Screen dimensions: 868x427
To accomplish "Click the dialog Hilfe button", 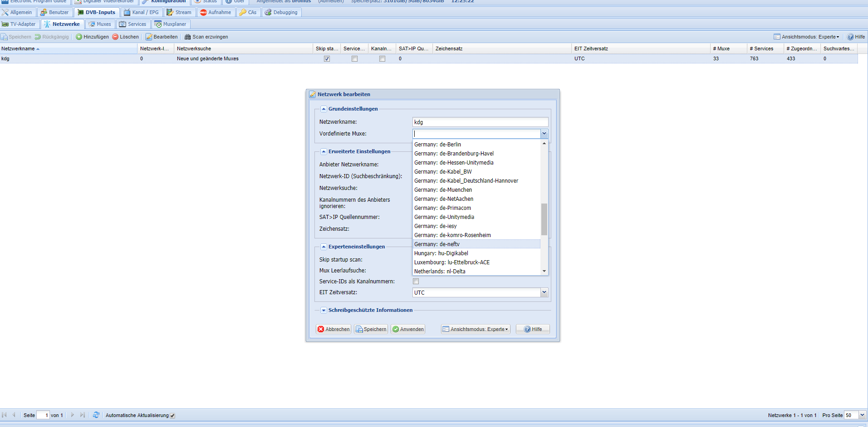I will tap(533, 329).
